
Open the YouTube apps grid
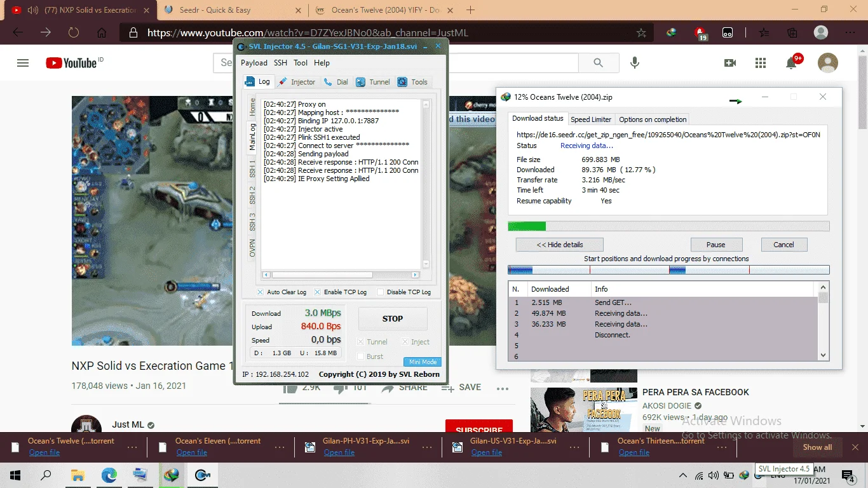click(761, 63)
